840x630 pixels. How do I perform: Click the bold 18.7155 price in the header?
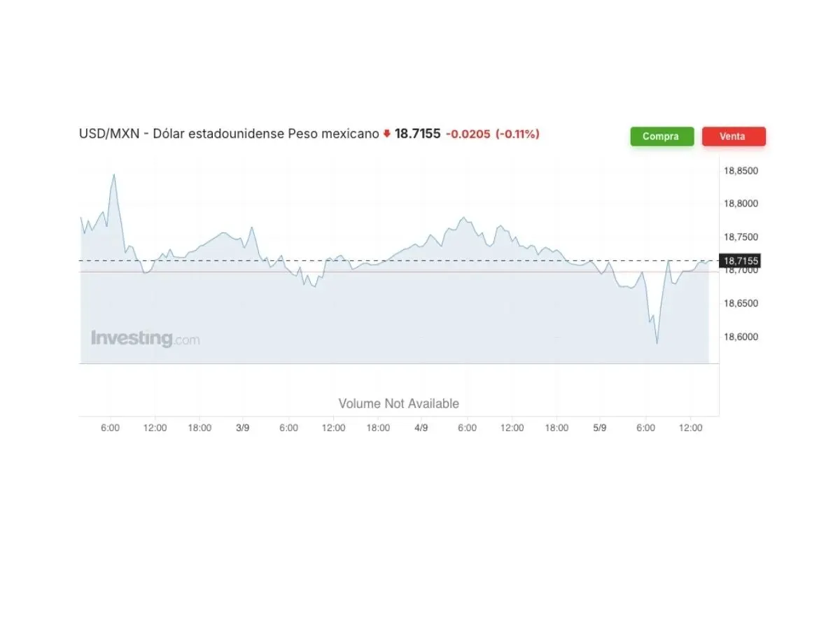pyautogui.click(x=417, y=134)
